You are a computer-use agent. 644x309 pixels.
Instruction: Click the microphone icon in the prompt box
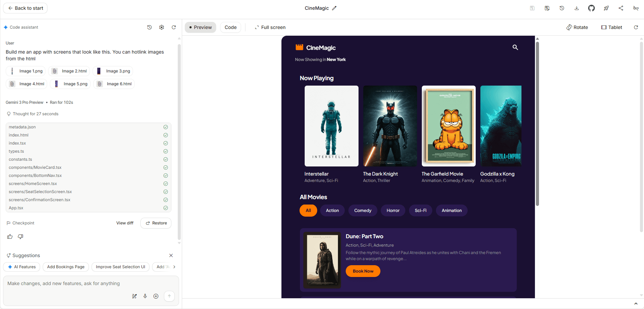tap(145, 296)
